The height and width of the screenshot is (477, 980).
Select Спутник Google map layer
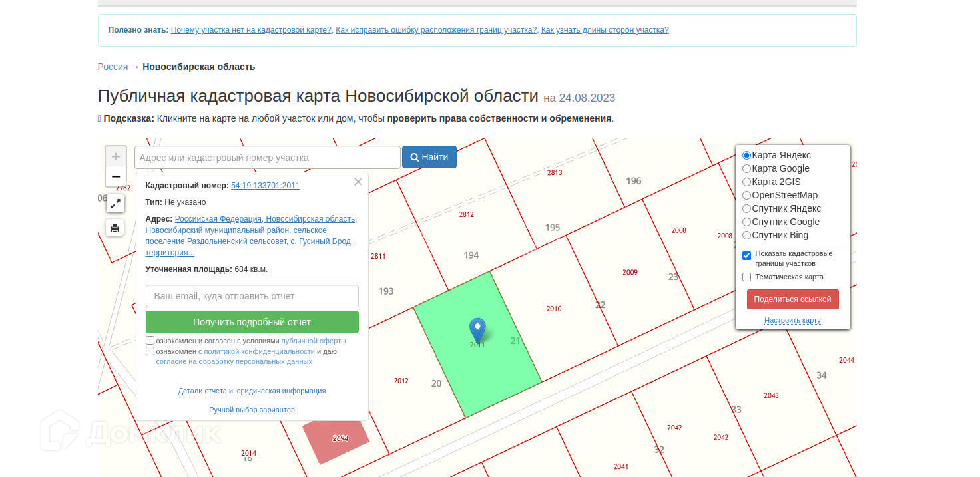pos(746,222)
